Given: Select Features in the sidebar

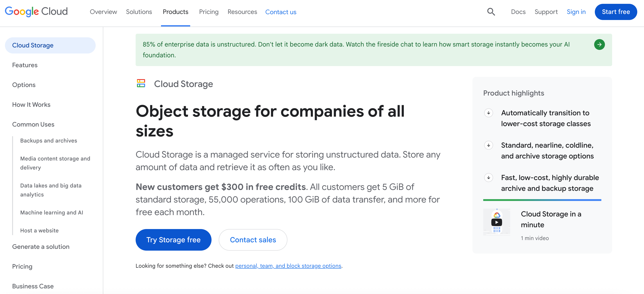Looking at the screenshot, I should coord(25,65).
